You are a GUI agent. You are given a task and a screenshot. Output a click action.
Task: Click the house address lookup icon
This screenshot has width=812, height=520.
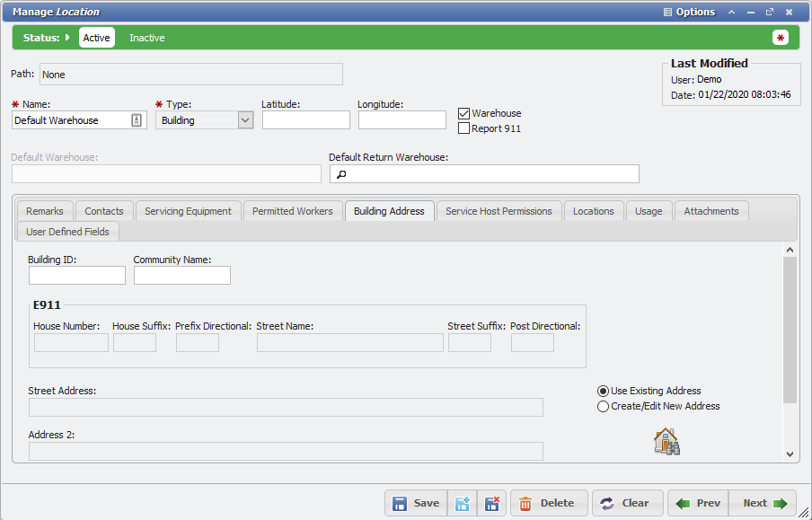tap(666, 441)
